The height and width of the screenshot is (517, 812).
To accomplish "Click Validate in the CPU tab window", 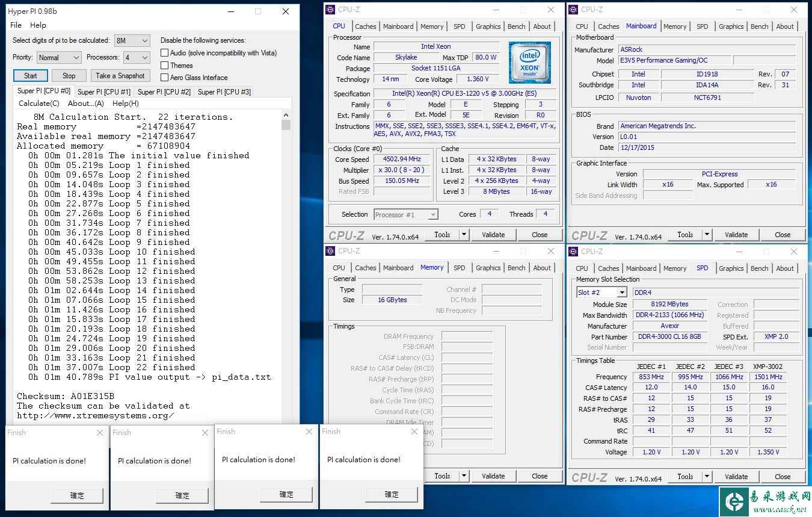I will click(x=493, y=235).
